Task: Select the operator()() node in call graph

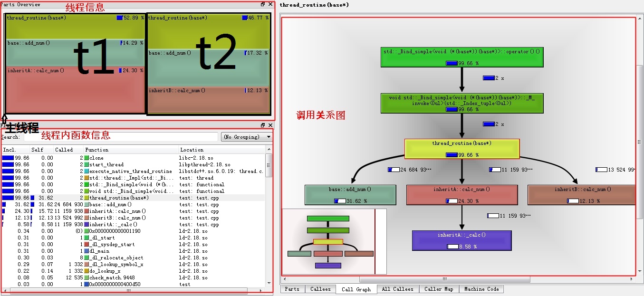Action: click(462, 57)
